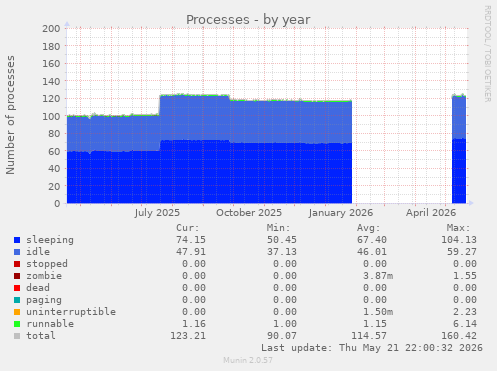Viewport: 497px width, 371px height.
Task: Click the paging legend color swatch
Action: [x=17, y=300]
